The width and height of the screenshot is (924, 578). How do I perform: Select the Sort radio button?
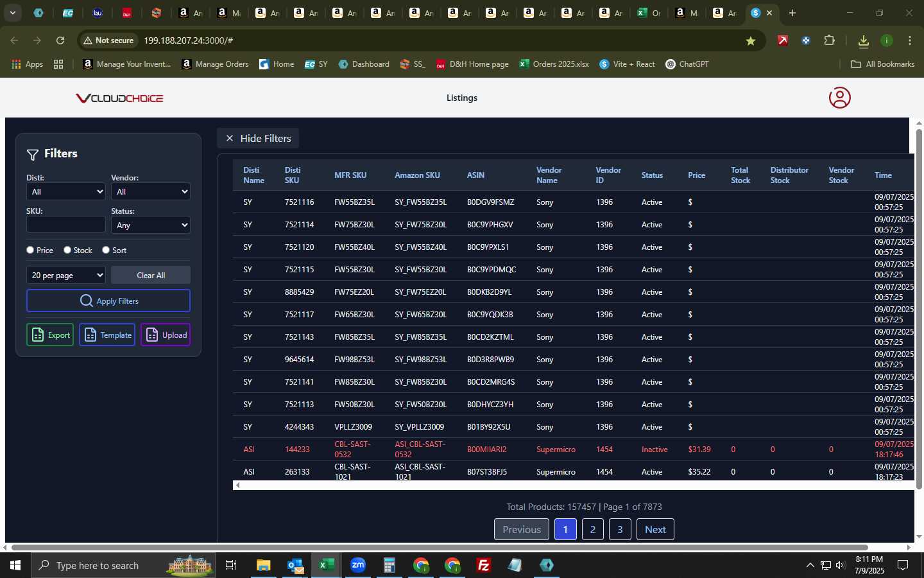point(106,250)
